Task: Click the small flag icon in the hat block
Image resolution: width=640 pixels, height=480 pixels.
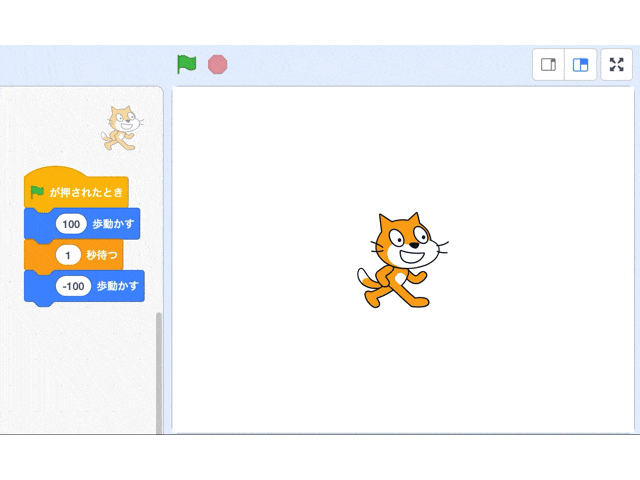Action: click(x=37, y=192)
